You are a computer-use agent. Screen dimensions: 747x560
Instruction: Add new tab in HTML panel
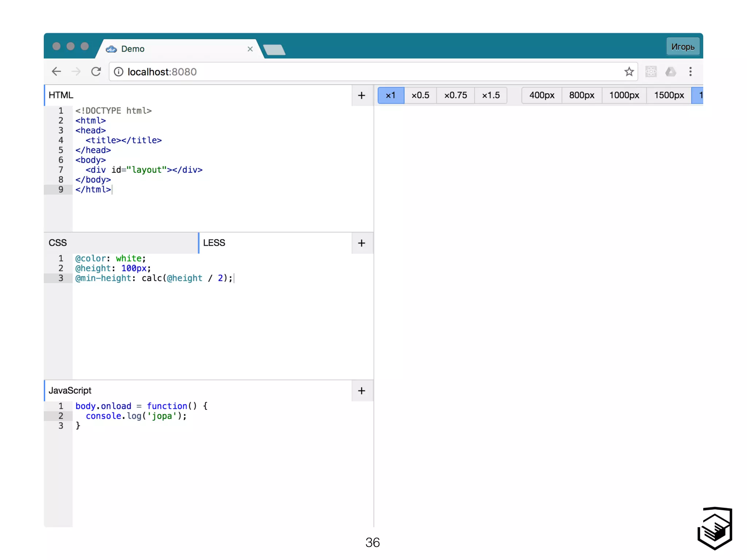point(361,96)
